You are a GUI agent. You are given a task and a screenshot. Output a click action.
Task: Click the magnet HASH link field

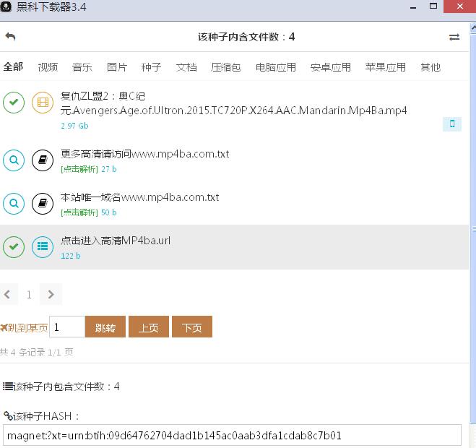(x=232, y=436)
